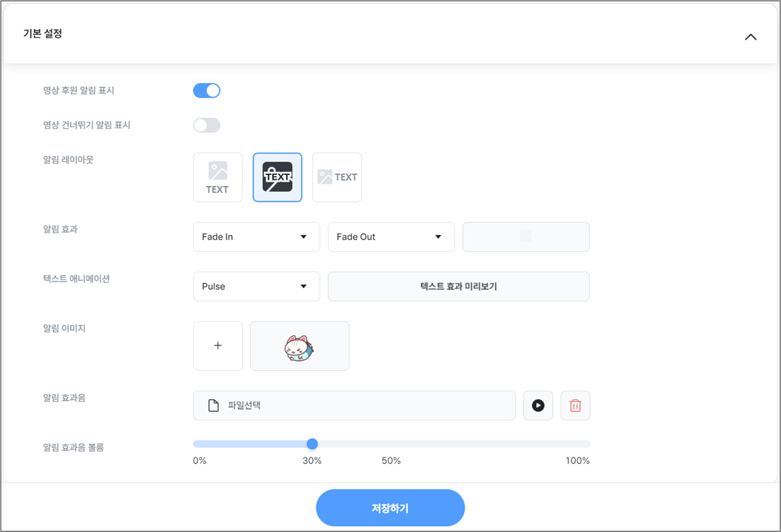The image size is (781, 532).
Task: Click the 저장하기 save button
Action: coord(390,508)
